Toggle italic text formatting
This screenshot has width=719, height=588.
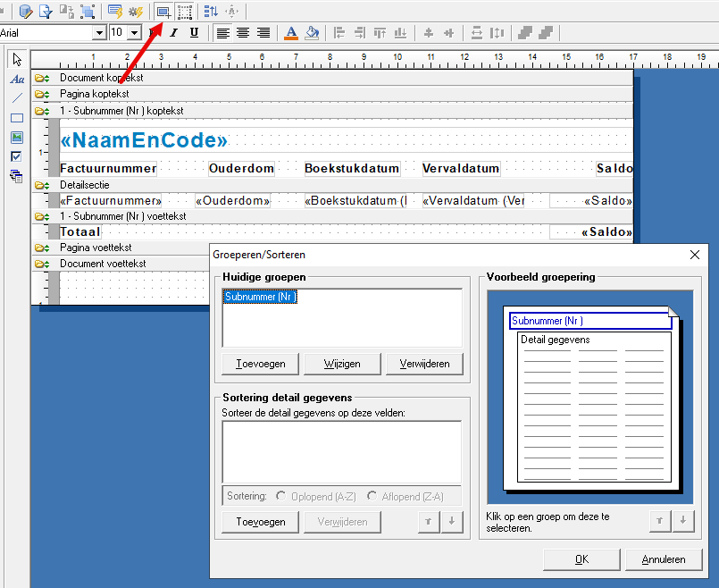click(x=173, y=33)
